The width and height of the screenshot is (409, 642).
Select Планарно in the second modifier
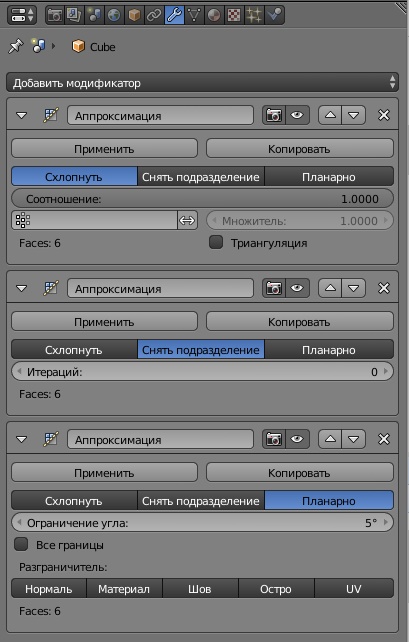329,349
